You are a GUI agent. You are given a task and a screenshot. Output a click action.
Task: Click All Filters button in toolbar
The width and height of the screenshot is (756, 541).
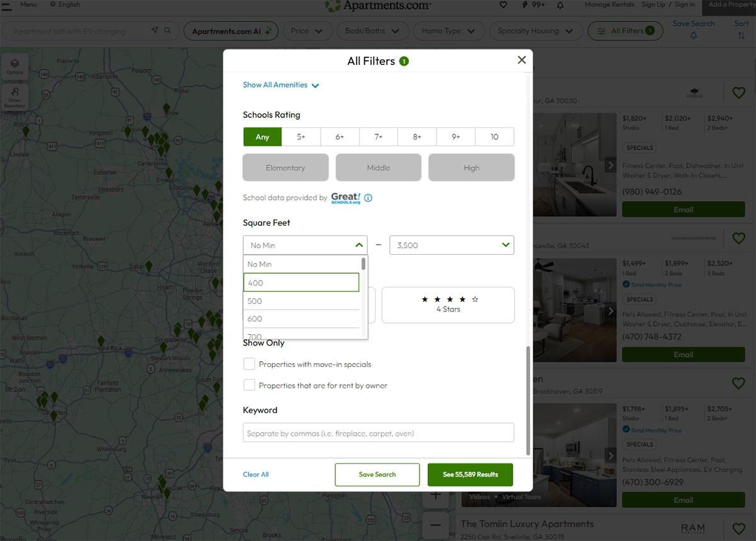(625, 31)
